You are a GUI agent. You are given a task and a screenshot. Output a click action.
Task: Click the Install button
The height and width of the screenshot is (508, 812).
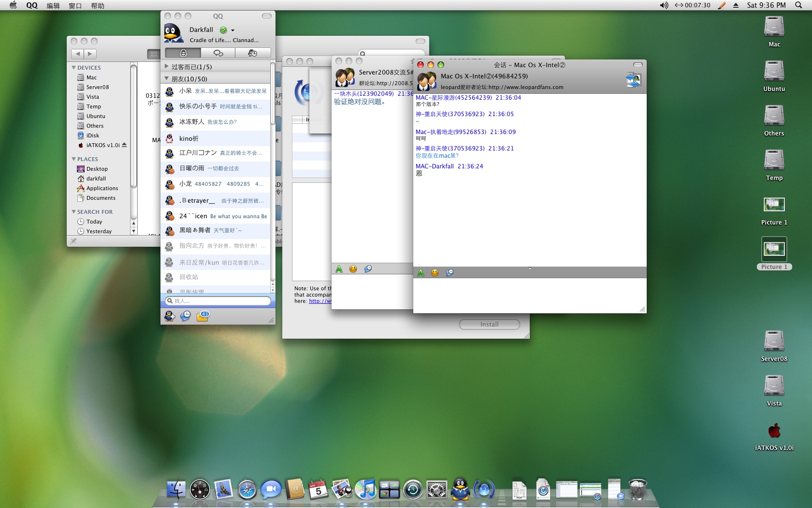coord(489,324)
